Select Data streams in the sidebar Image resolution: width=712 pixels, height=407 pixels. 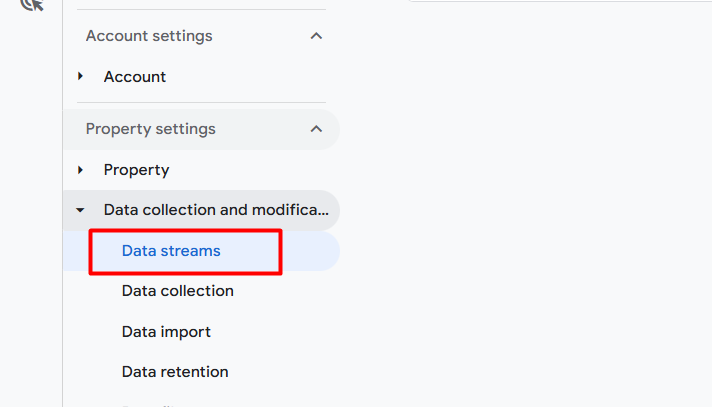[x=171, y=251]
